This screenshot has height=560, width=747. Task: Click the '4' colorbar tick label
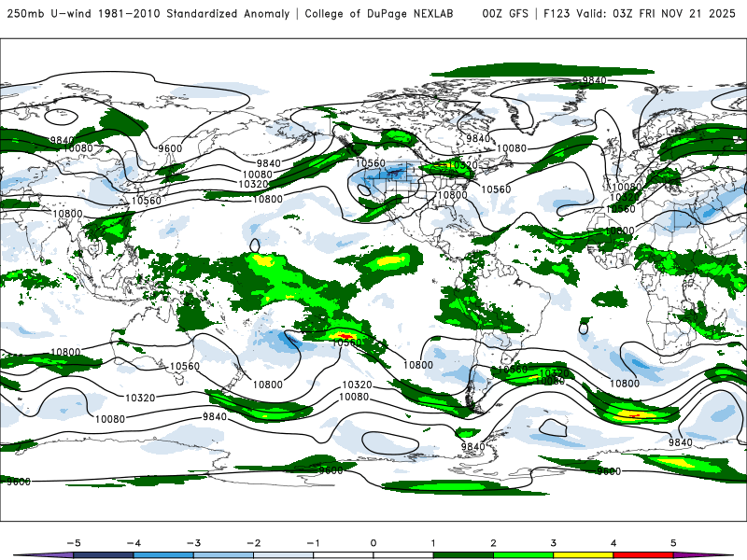click(613, 543)
